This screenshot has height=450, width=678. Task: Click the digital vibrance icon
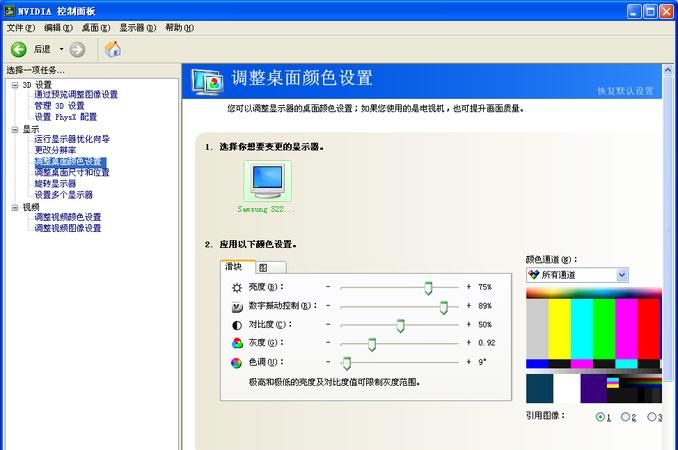coord(237,307)
